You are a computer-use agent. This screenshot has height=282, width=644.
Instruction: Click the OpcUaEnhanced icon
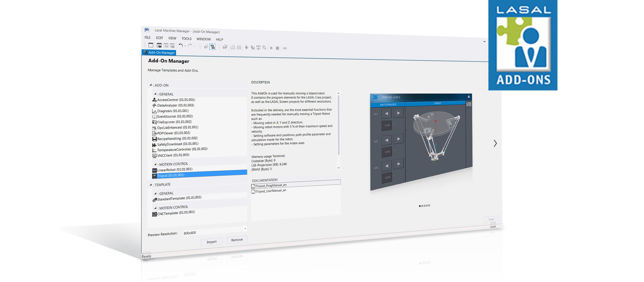[x=154, y=128]
